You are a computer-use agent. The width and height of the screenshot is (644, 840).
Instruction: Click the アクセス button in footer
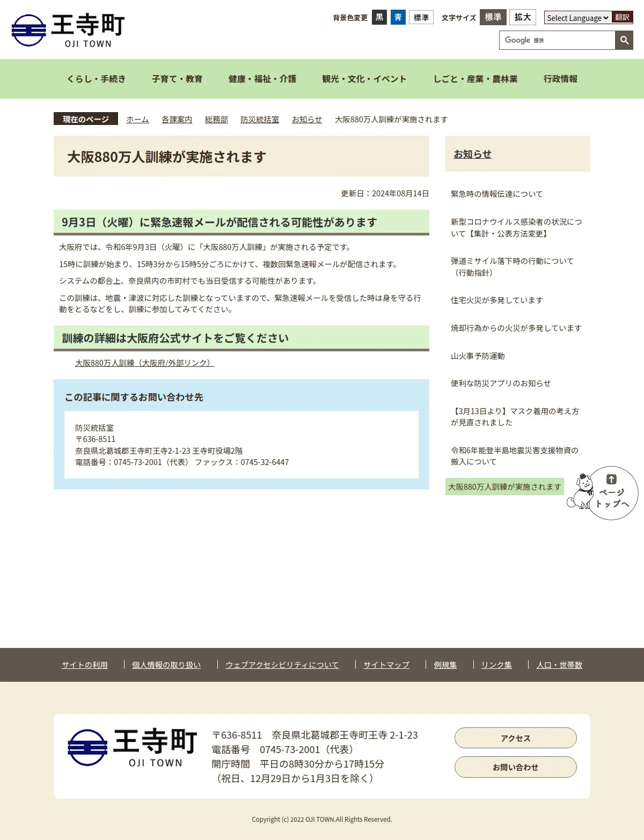(x=516, y=738)
